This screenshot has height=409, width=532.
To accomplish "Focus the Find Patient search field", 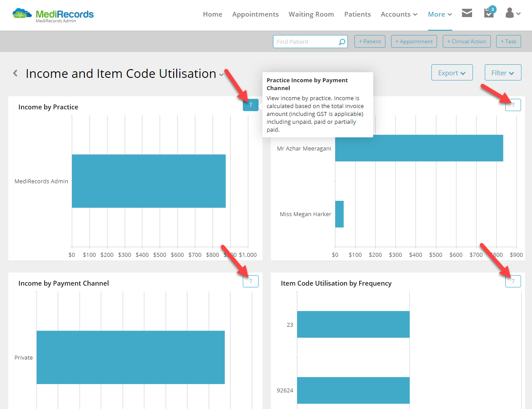I will click(310, 42).
